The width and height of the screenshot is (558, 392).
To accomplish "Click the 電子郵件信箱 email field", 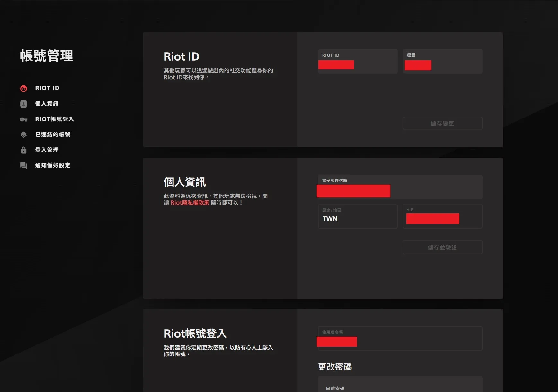I will coord(400,187).
